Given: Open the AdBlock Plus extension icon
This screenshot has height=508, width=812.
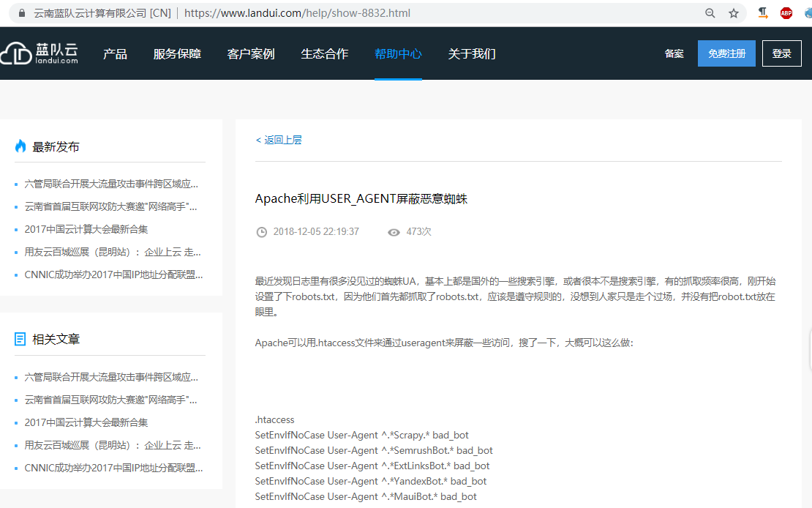Looking at the screenshot, I should pos(786,13).
